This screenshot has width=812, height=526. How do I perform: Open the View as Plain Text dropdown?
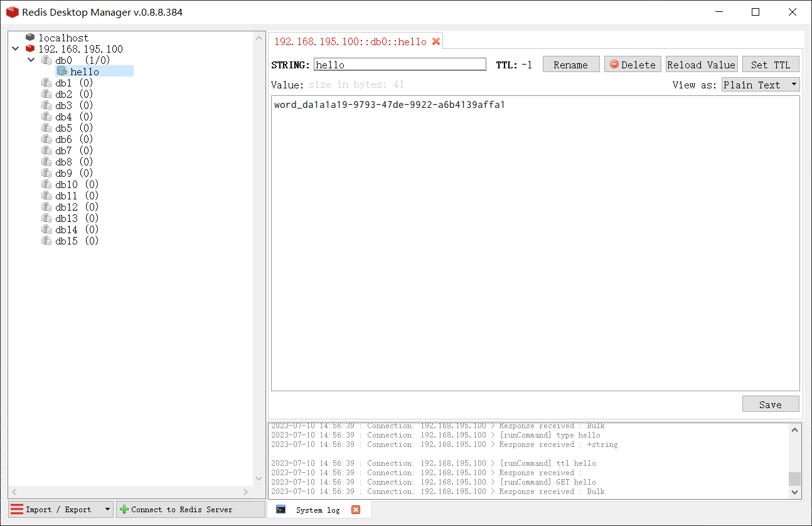click(x=760, y=85)
